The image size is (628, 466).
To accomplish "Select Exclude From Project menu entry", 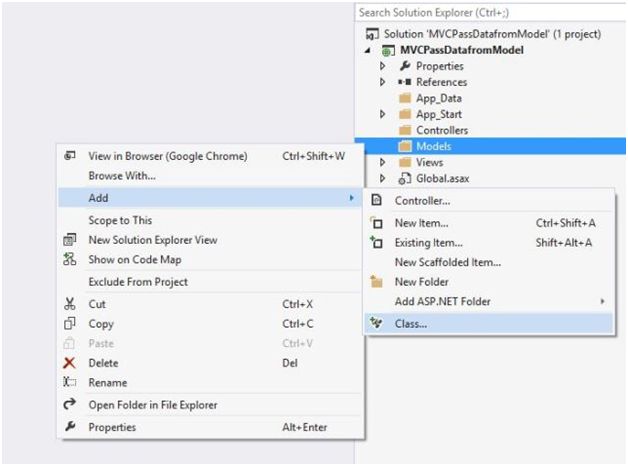I will tap(138, 282).
